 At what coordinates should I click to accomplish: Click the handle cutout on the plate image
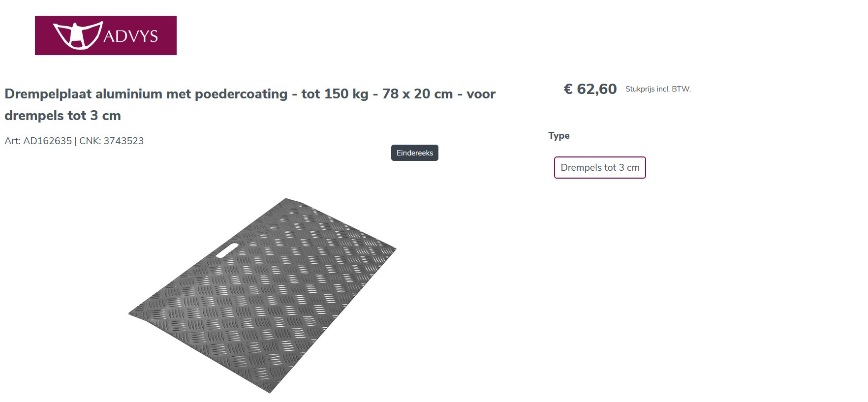pos(227,250)
